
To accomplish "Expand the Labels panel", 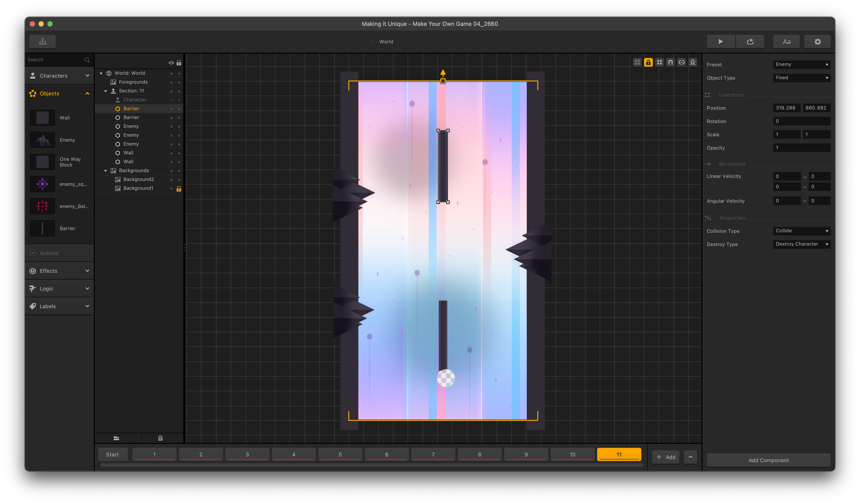I will point(59,306).
